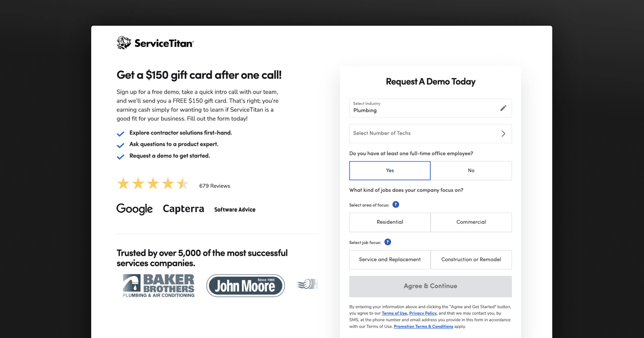Select Construction or Remodel job focus
644x338 pixels.
471,259
